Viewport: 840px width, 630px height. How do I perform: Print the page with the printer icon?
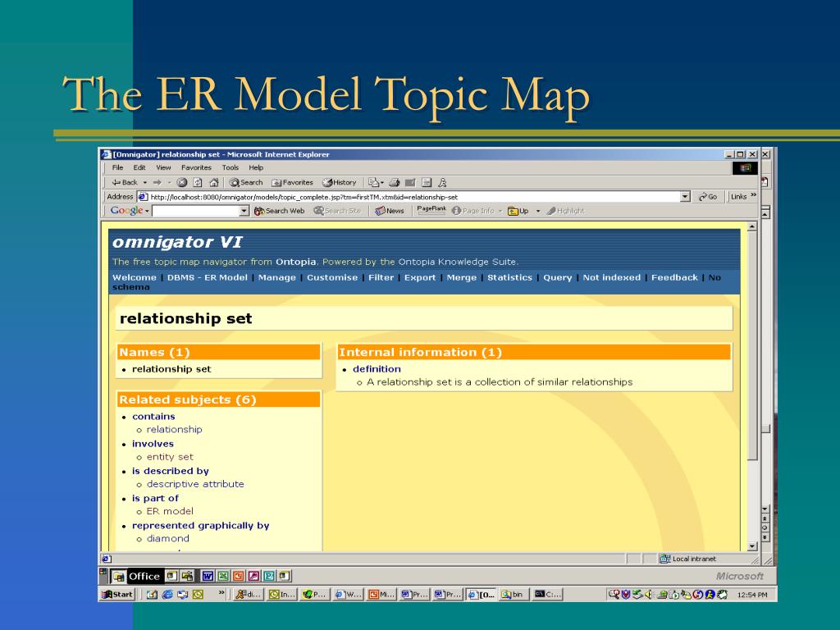coord(395,183)
